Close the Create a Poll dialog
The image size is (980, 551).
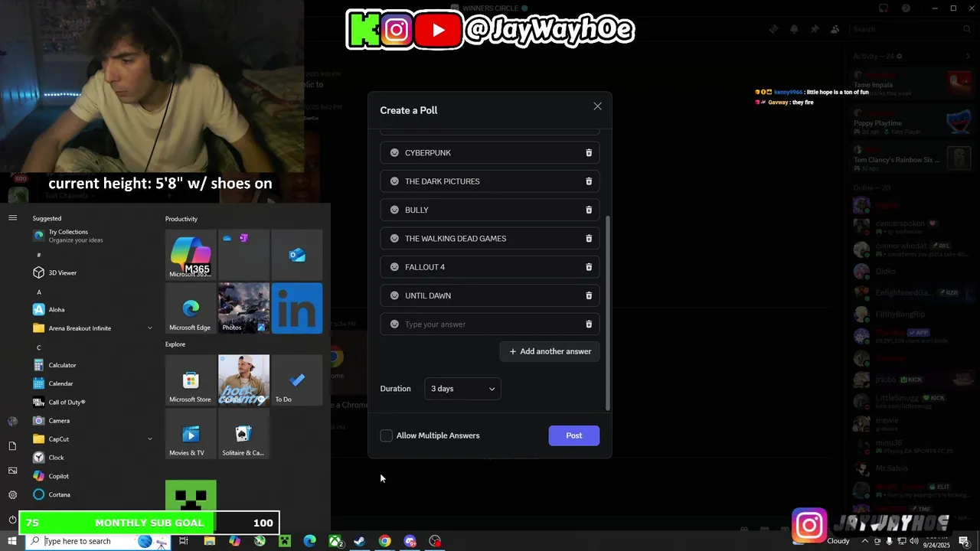(598, 106)
